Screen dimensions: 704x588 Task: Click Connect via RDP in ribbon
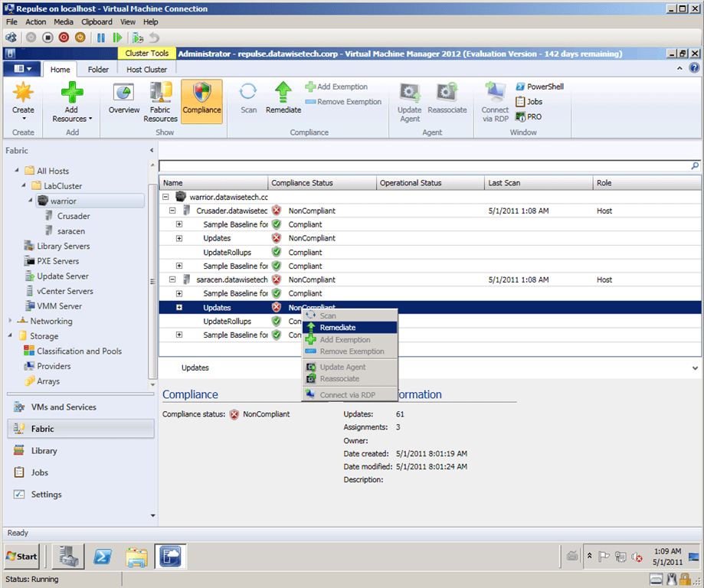tap(495, 101)
